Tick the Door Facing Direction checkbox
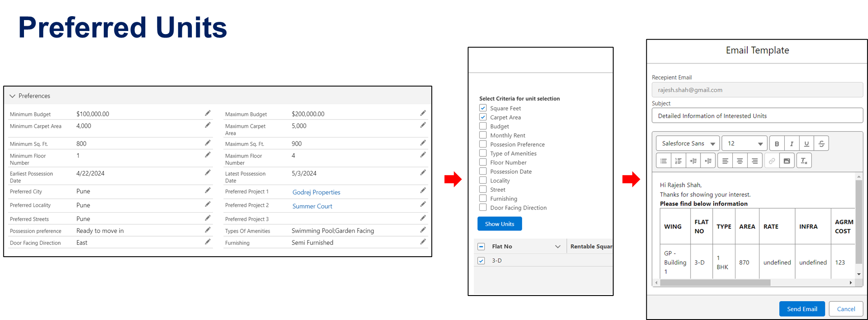 (483, 208)
